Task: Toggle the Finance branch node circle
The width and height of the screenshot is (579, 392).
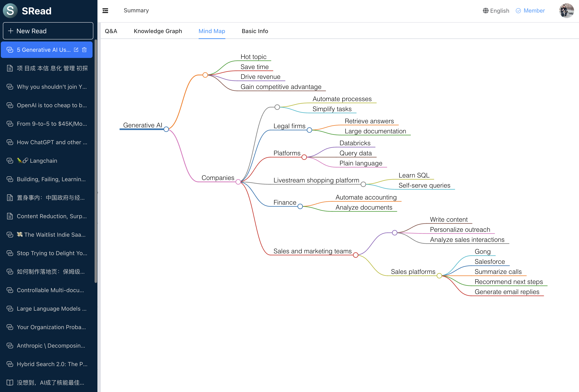Action: point(300,206)
